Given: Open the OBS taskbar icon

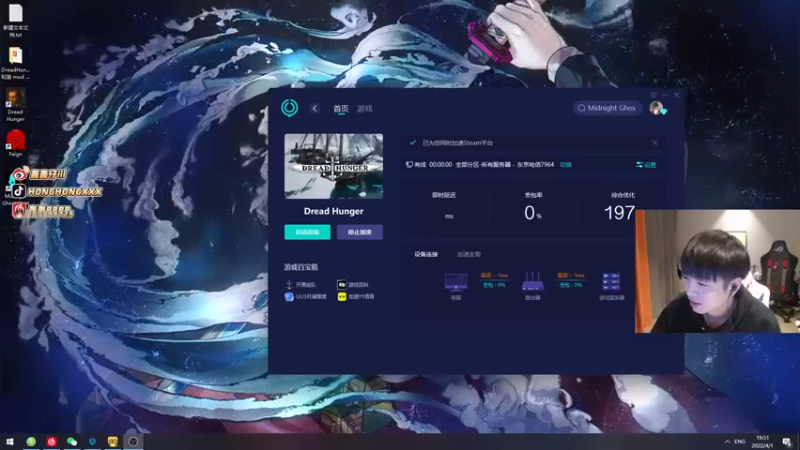Looking at the screenshot, I should click(x=133, y=441).
